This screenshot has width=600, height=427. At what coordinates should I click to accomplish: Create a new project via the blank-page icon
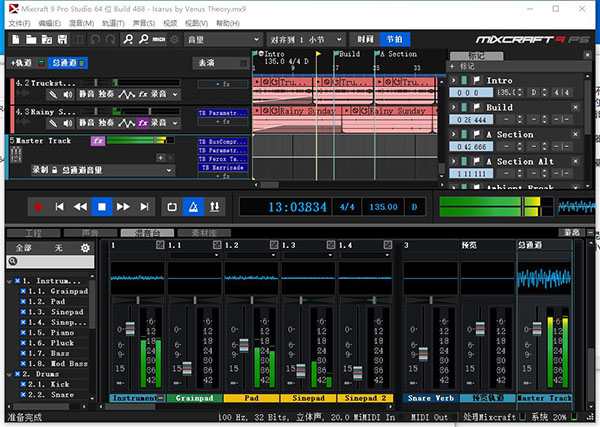pyautogui.click(x=16, y=39)
